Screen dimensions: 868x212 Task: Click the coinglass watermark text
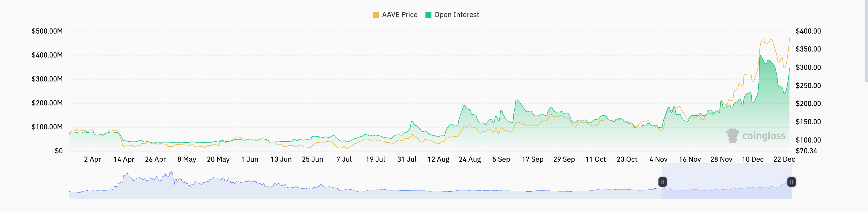[x=764, y=136]
